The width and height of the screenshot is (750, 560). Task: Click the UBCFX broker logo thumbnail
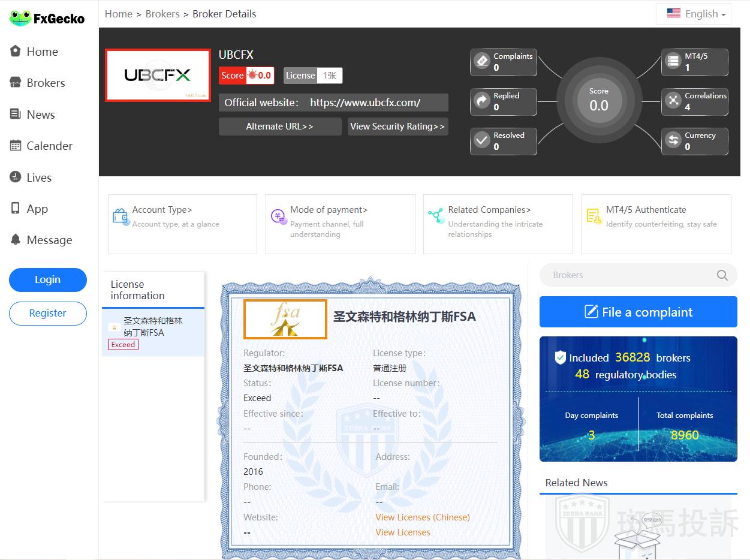pyautogui.click(x=158, y=76)
